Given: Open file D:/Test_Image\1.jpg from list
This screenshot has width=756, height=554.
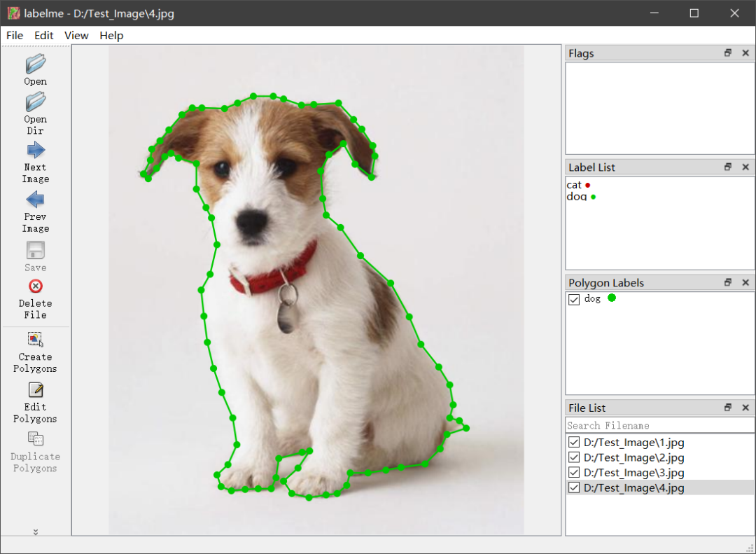Looking at the screenshot, I should pos(633,442).
